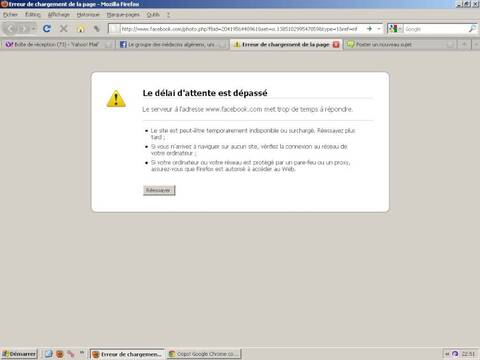
Task: Open the Fichier menu
Action: [10, 15]
